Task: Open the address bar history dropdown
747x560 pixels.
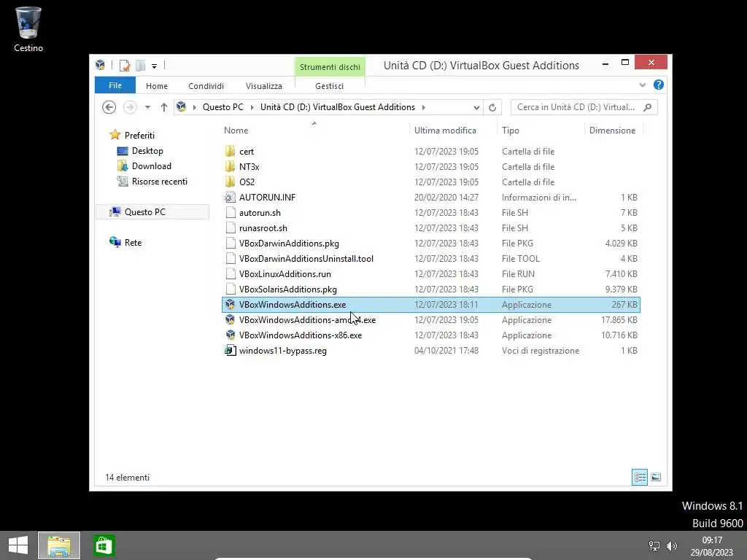Action: tap(476, 108)
